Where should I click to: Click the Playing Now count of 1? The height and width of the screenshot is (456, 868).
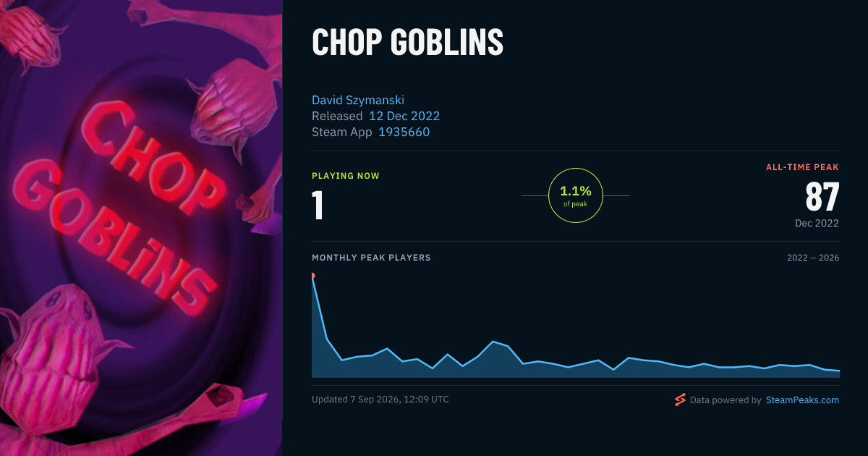[x=318, y=205]
